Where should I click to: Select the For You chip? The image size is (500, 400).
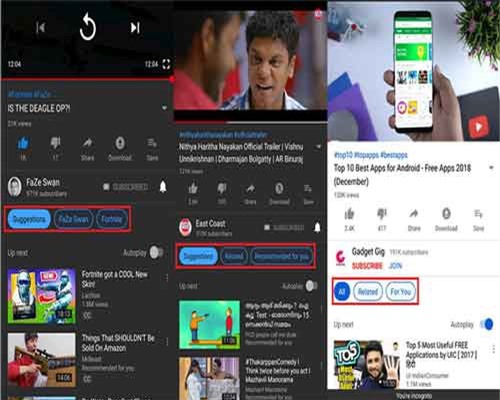(x=401, y=292)
